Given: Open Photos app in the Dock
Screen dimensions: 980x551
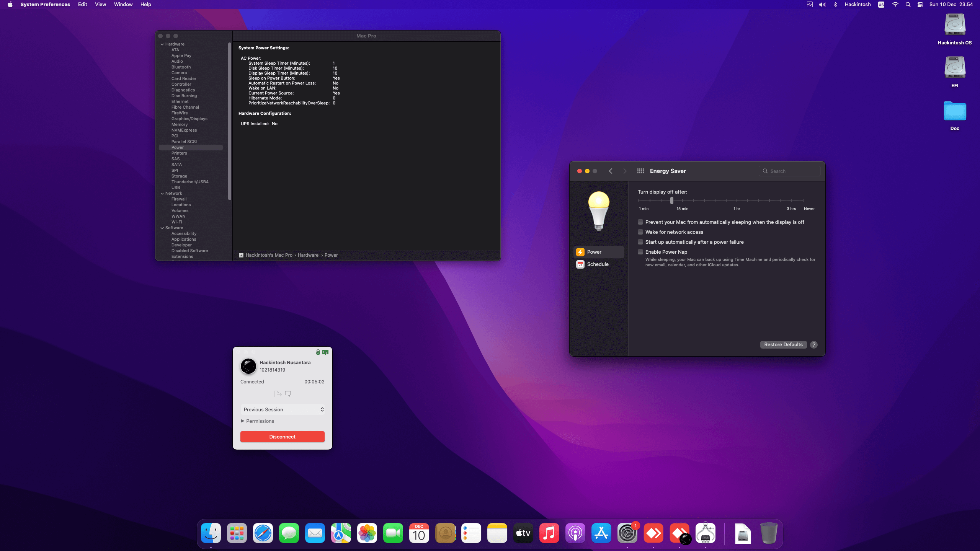Looking at the screenshot, I should point(367,533).
